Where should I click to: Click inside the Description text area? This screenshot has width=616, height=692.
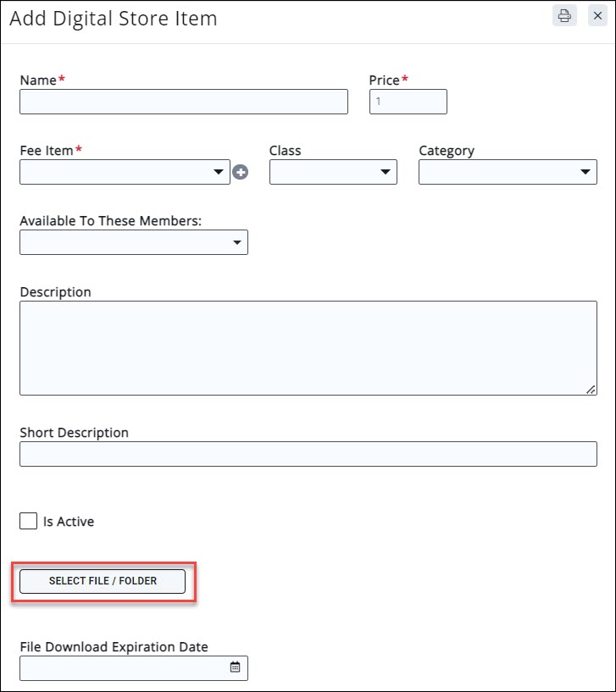click(308, 347)
